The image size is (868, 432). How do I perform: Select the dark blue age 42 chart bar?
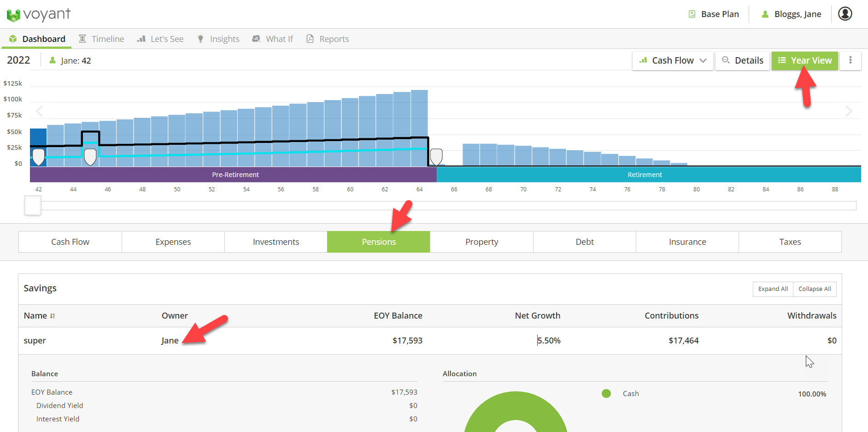pyautogui.click(x=39, y=147)
